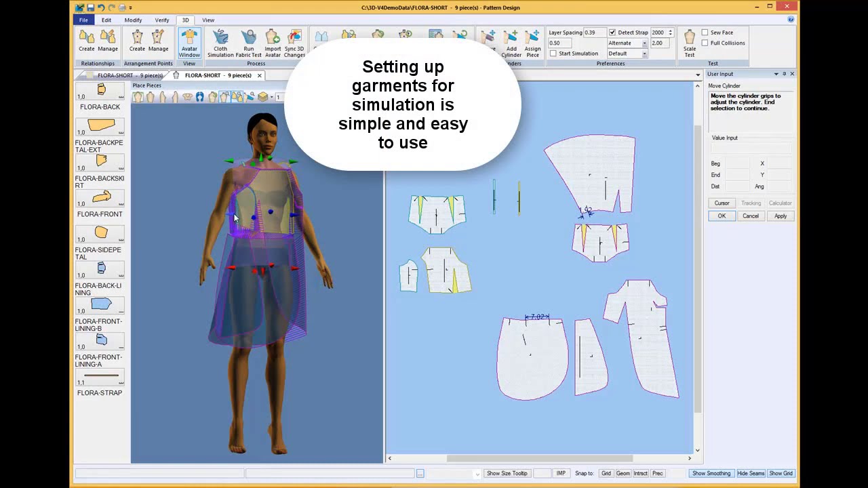Viewport: 868px width, 488px height.
Task: Toggle Geom snap in the status bar
Action: 623,474
